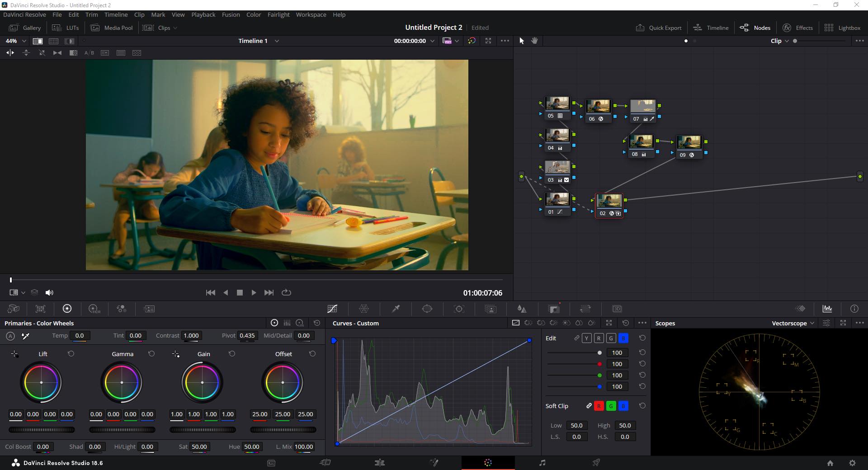Reset the Lift color wheel

pyautogui.click(x=71, y=354)
